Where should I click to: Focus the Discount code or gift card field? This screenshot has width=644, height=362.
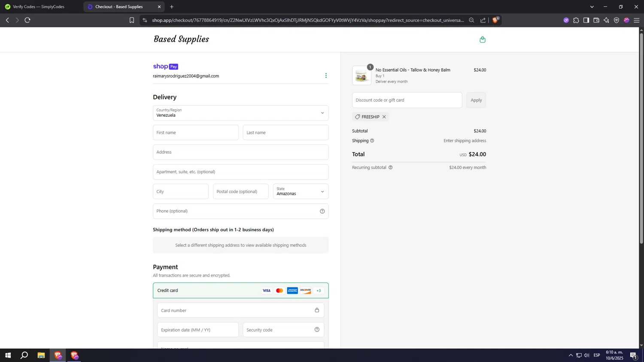pyautogui.click(x=407, y=100)
